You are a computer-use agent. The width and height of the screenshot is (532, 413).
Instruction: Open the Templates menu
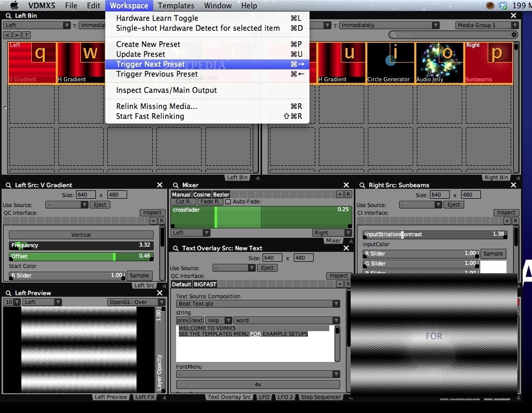pos(176,5)
